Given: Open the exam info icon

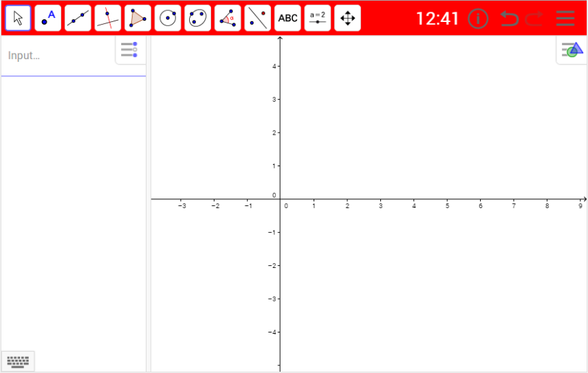Looking at the screenshot, I should 478,19.
